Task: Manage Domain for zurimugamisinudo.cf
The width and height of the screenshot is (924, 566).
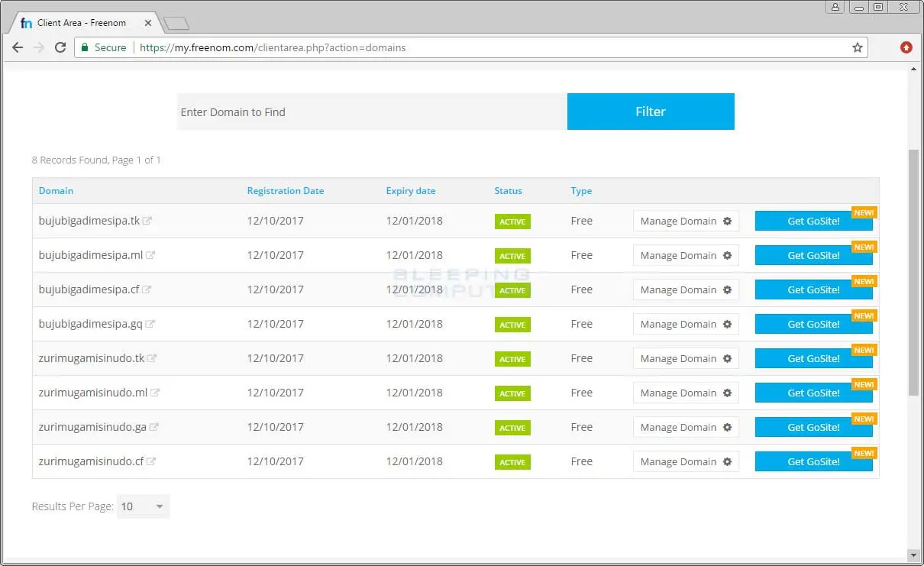Action: [x=686, y=462]
